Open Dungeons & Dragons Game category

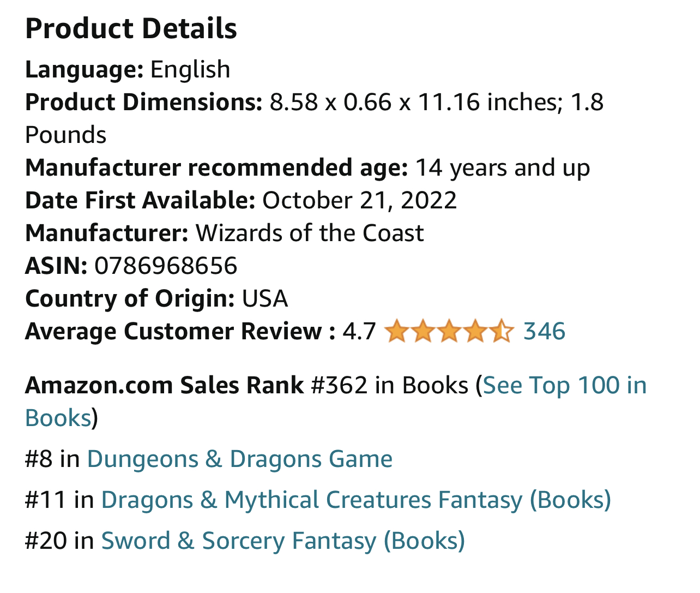tap(239, 459)
